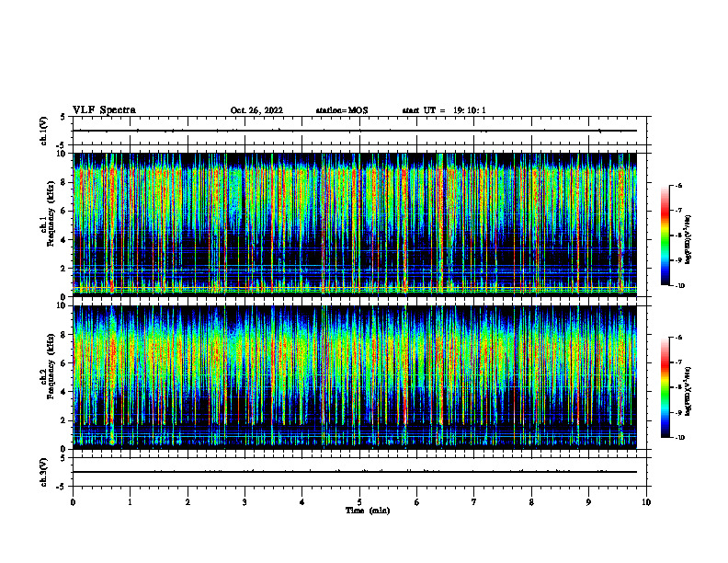Click the "4" kHz tick on ch.1 frequency axis
Viewport: 728px width, 563px height.
tap(64, 240)
